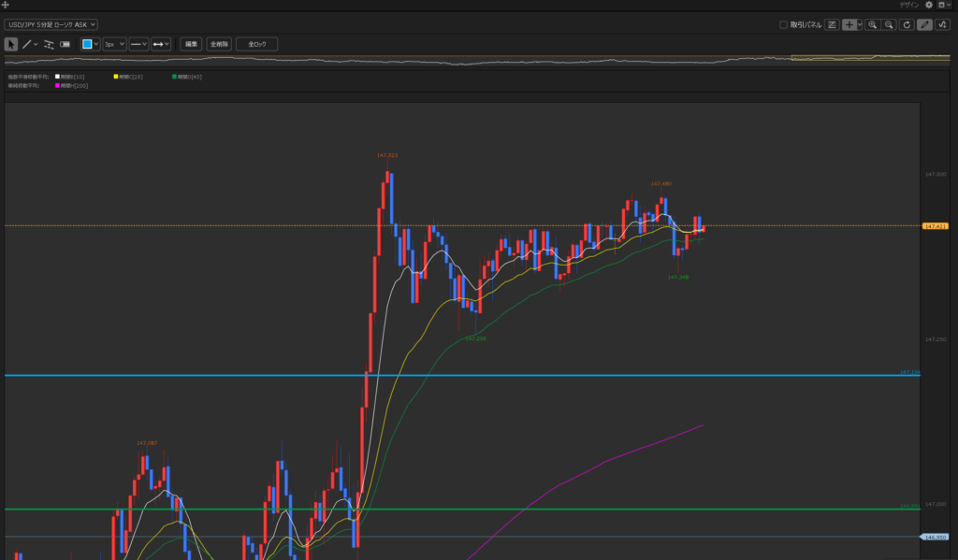Click the 全ロック lock-all button
958x560 pixels.
256,44
